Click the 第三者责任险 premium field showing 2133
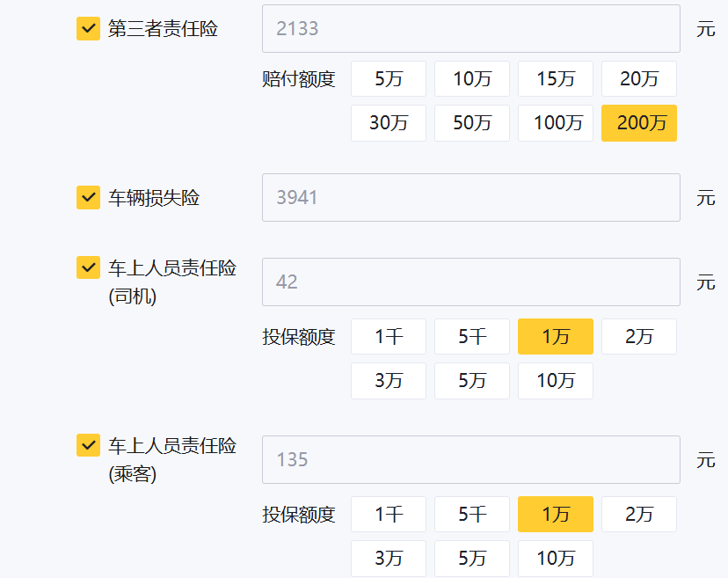Image resolution: width=728 pixels, height=578 pixels. point(470,29)
